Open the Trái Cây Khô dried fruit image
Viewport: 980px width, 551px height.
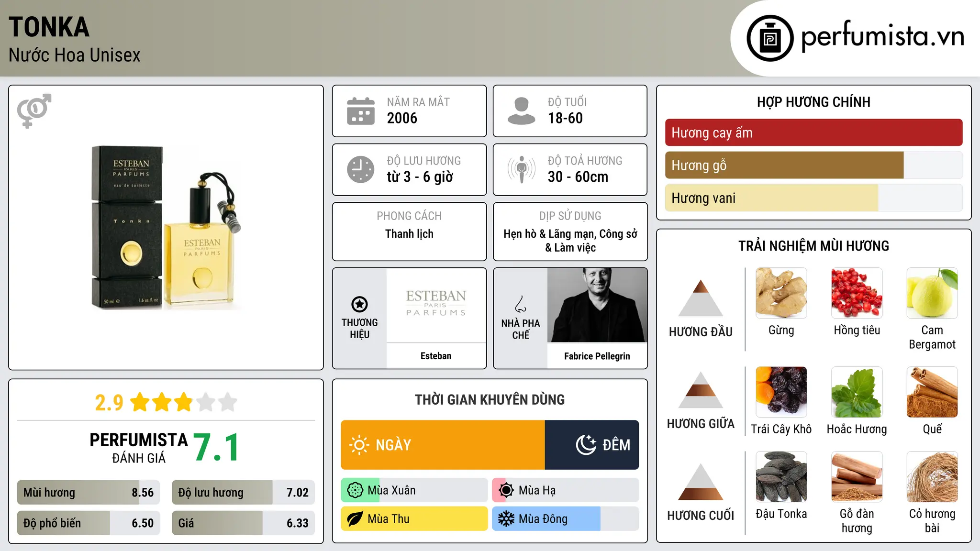781,392
